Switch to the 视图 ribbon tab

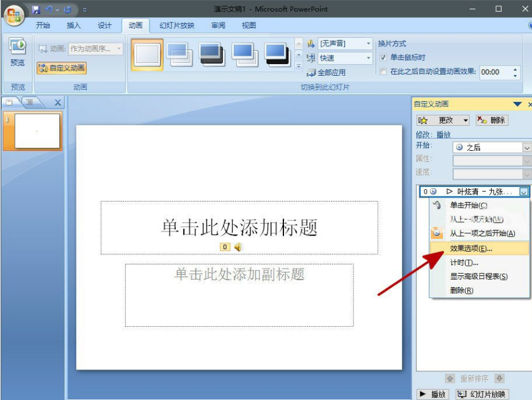(249, 26)
